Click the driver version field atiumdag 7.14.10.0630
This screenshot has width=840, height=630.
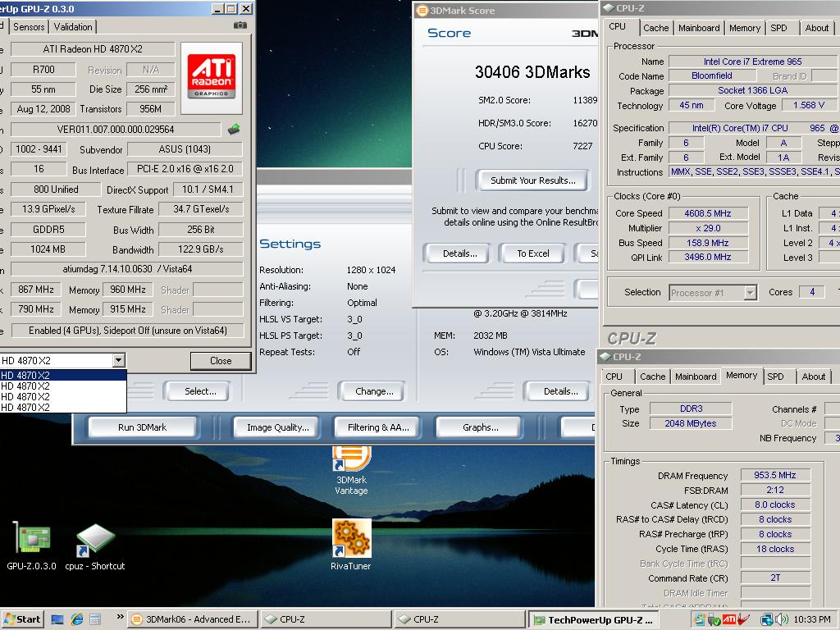tap(127, 269)
